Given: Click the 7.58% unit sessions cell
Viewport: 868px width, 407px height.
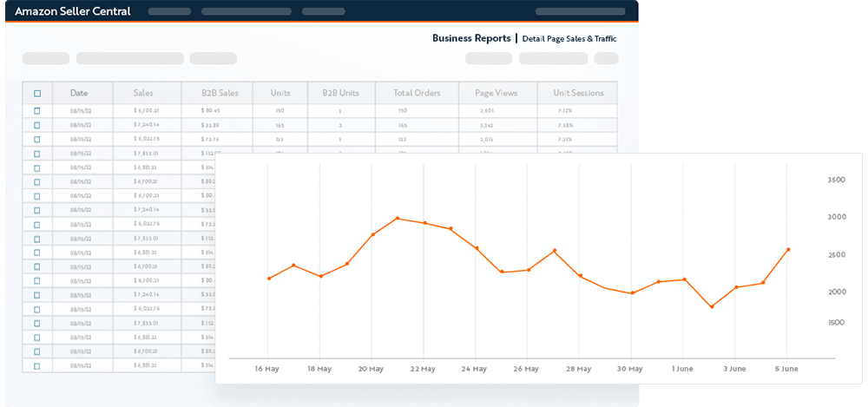Looking at the screenshot, I should click(565, 125).
